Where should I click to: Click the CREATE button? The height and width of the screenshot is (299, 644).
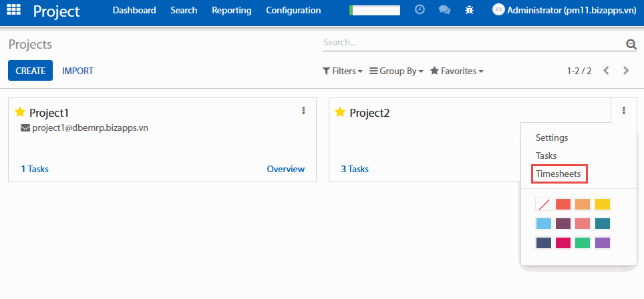(x=30, y=71)
